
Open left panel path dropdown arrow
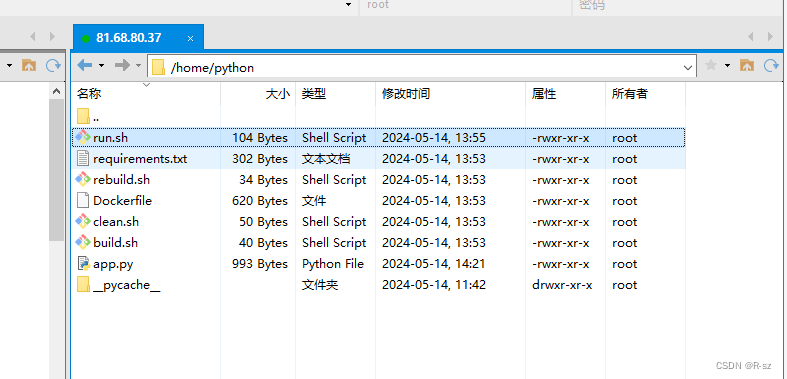tap(9, 66)
